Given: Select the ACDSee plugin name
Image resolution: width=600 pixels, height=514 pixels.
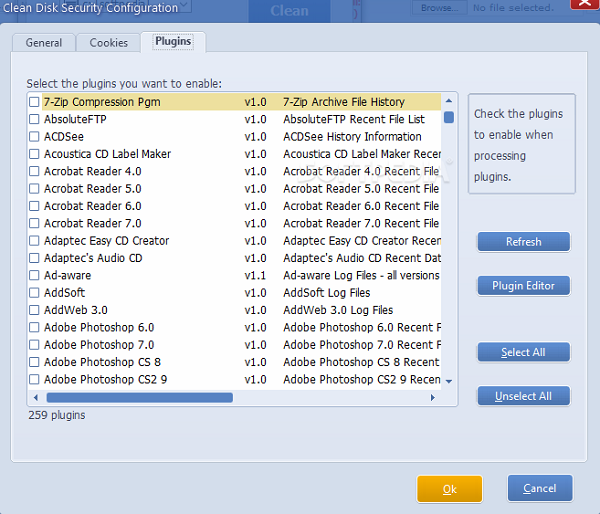Looking at the screenshot, I should (64, 137).
